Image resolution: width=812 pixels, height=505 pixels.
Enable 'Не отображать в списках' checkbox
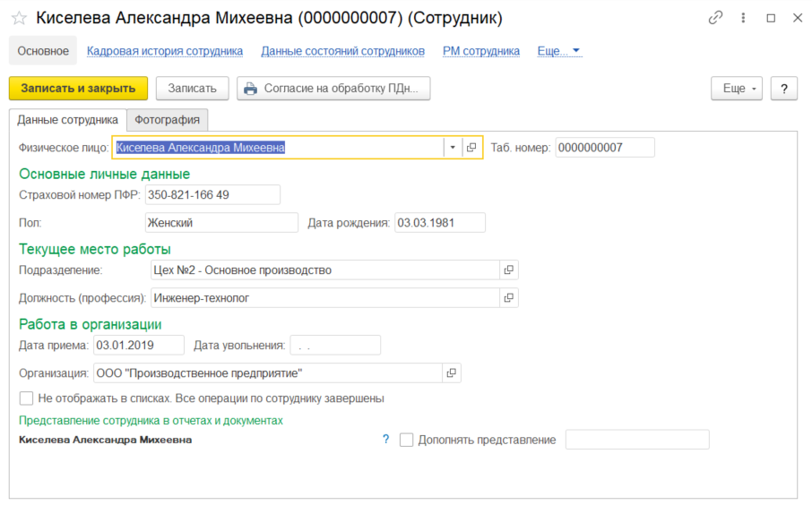click(26, 398)
